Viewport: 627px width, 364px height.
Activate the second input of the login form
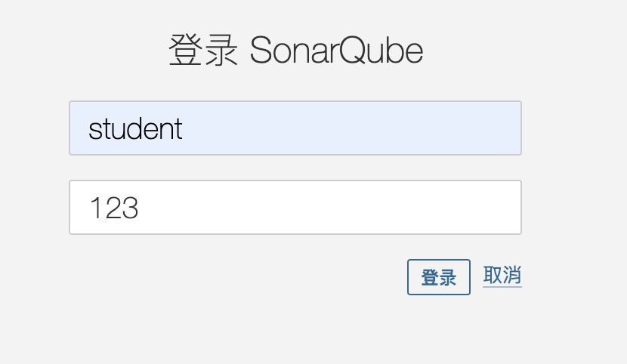coord(295,208)
